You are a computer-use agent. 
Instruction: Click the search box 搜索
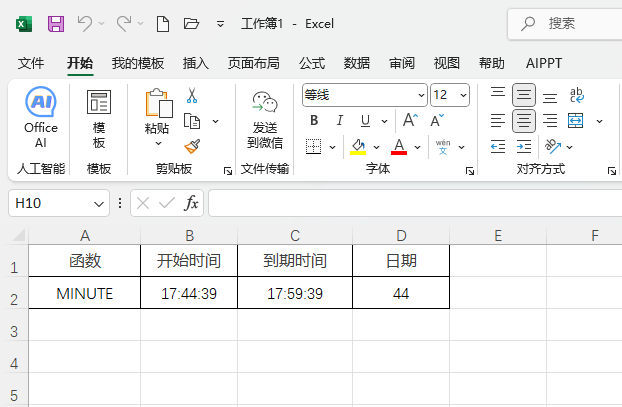[565, 24]
